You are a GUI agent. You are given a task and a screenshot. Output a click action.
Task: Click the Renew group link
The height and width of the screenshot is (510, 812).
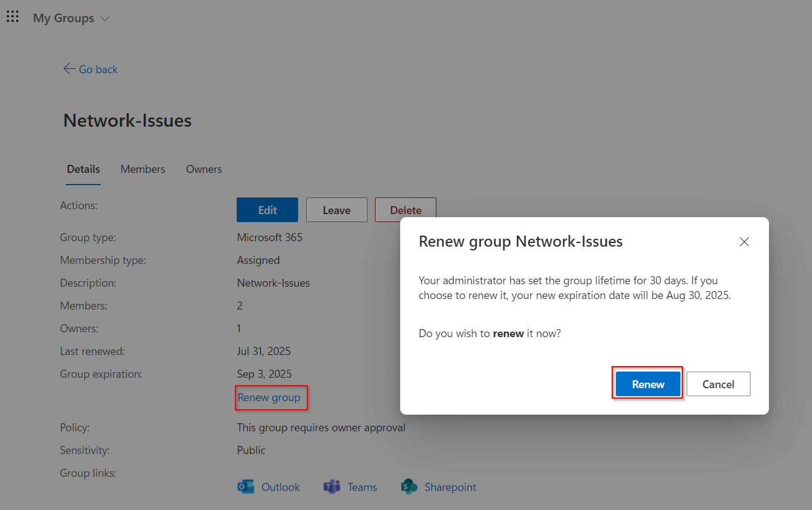pos(271,397)
